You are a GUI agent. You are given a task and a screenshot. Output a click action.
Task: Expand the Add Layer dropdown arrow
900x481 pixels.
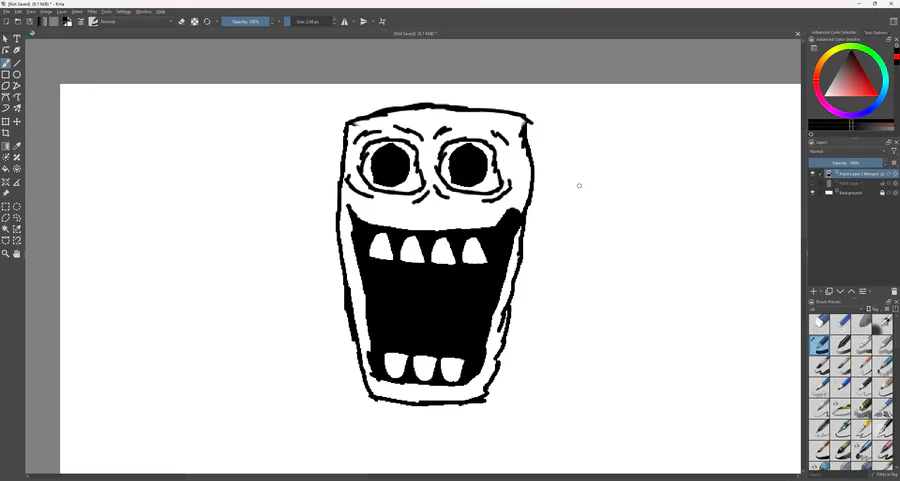pos(821,292)
